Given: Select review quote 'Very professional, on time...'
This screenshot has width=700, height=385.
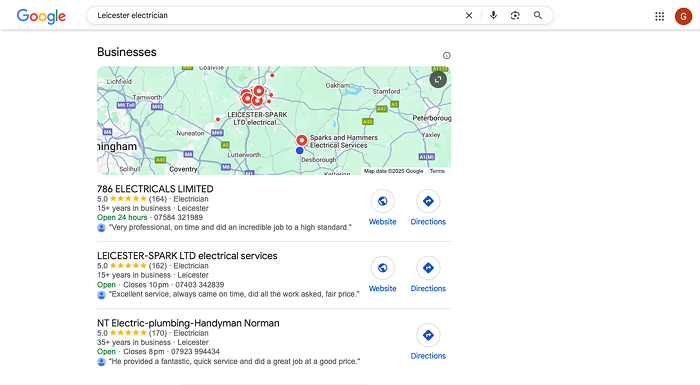Looking at the screenshot, I should pyautogui.click(x=230, y=227).
